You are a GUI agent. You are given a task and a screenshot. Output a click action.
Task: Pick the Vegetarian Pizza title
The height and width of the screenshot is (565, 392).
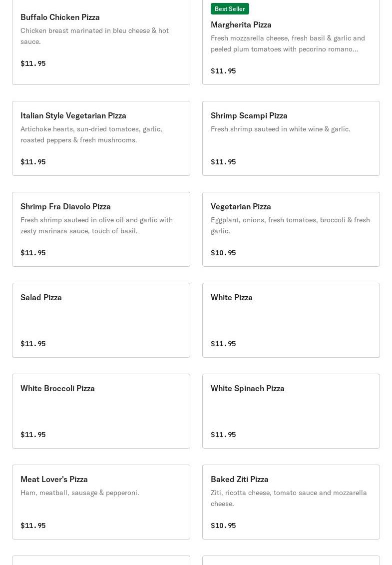[x=241, y=206]
